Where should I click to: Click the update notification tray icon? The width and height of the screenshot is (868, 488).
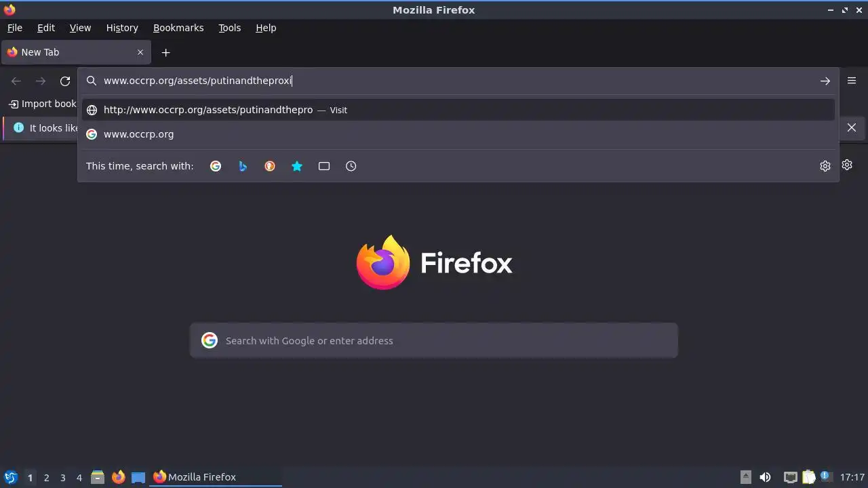point(826,476)
